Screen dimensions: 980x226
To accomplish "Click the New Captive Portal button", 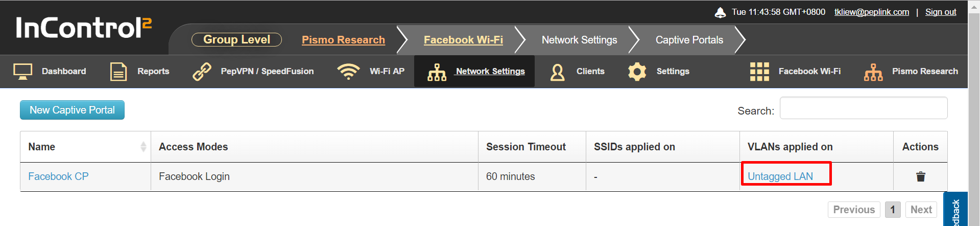I will pos(72,110).
